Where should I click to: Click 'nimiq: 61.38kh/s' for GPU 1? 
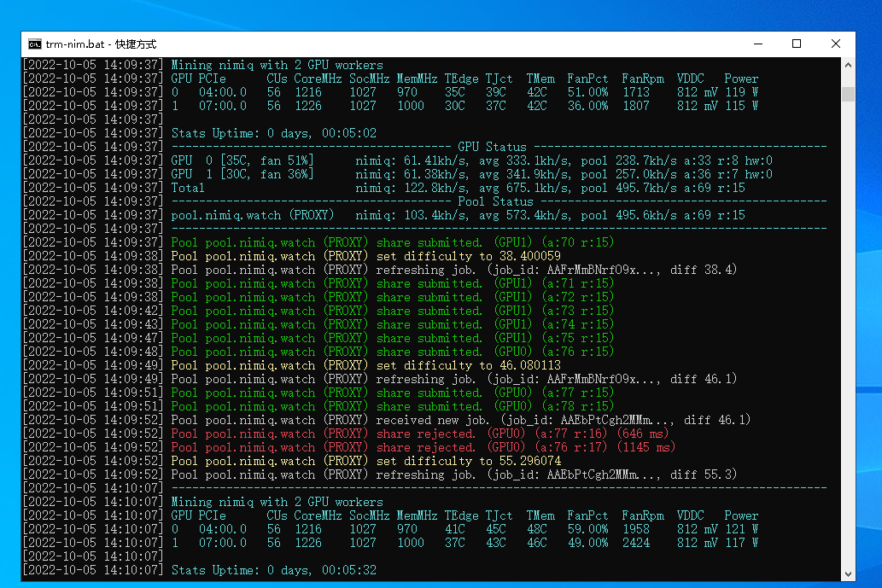pos(412,174)
